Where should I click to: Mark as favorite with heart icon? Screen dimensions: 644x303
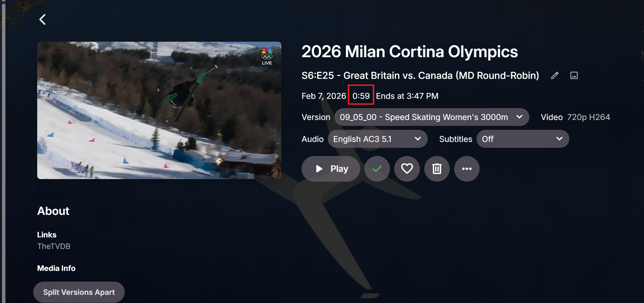coord(407,169)
